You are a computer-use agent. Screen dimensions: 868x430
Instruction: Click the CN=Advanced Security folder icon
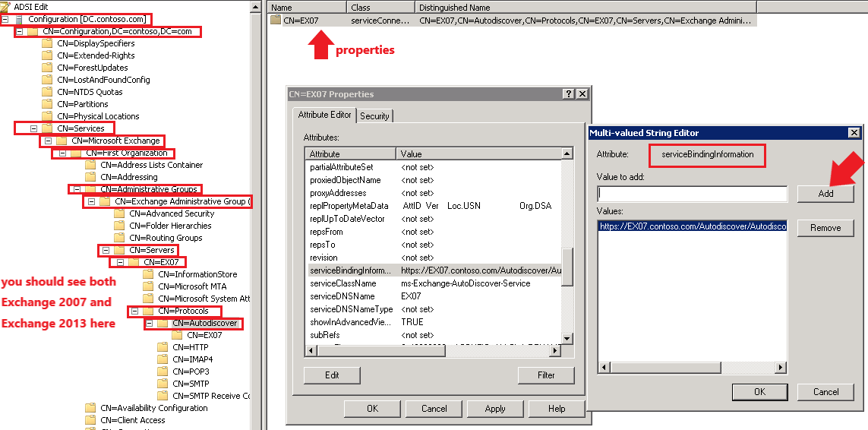(119, 213)
